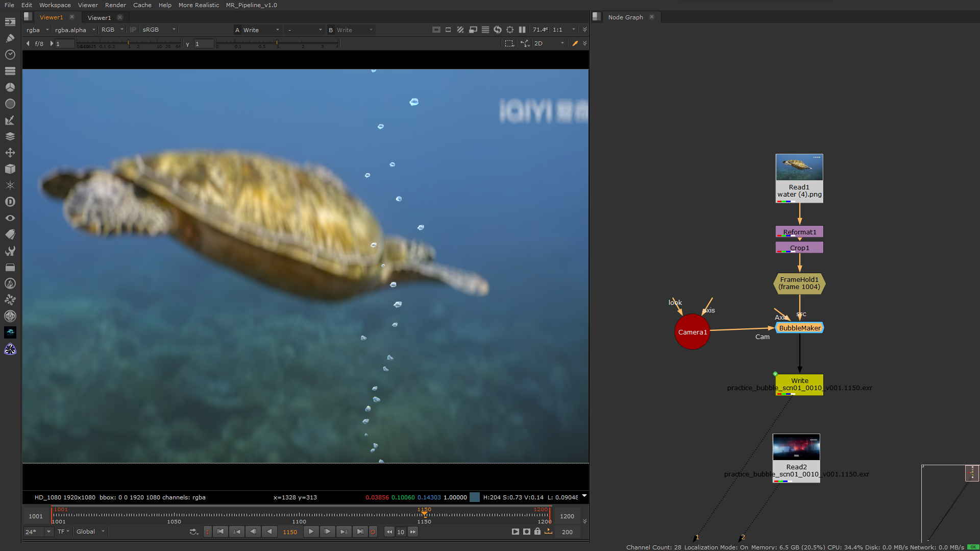Expand the sRGB viewer process dropdown

pyautogui.click(x=159, y=30)
